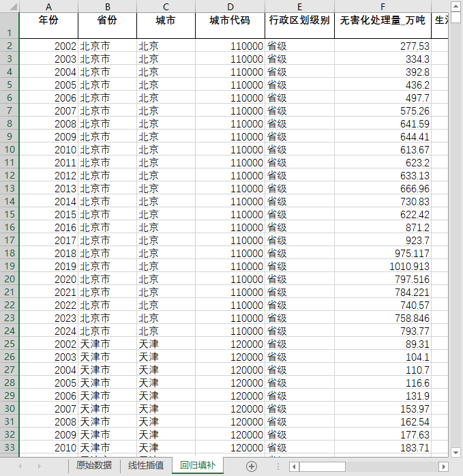Viewport: 463px width, 476px height.
Task: Click the vertical scrollbar down arrow
Action: [x=455, y=452]
